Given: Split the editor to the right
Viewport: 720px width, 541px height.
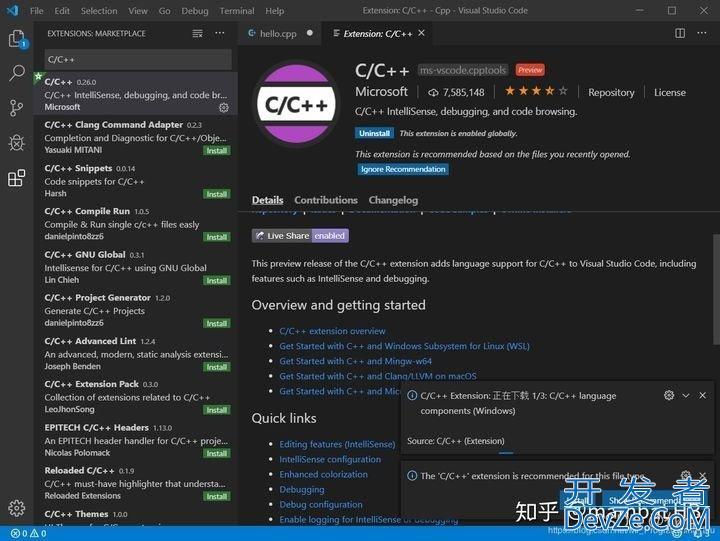Looking at the screenshot, I should (680, 33).
